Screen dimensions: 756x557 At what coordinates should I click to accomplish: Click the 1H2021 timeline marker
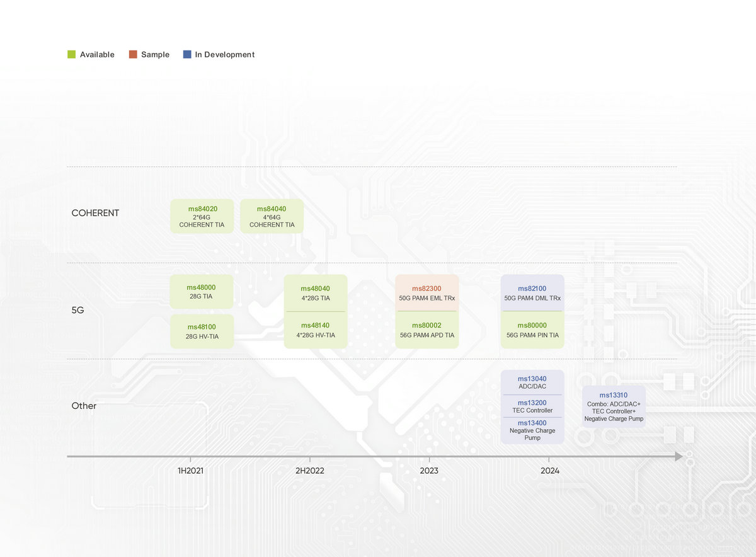(190, 471)
